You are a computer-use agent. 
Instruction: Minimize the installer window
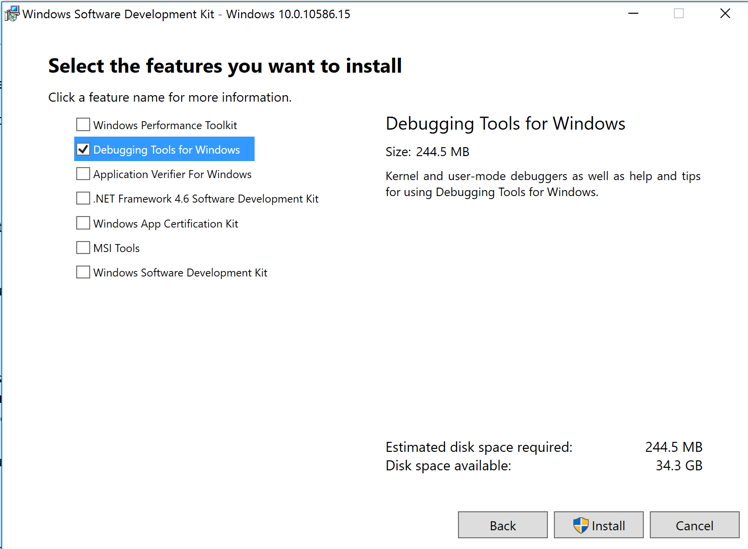[x=633, y=14]
